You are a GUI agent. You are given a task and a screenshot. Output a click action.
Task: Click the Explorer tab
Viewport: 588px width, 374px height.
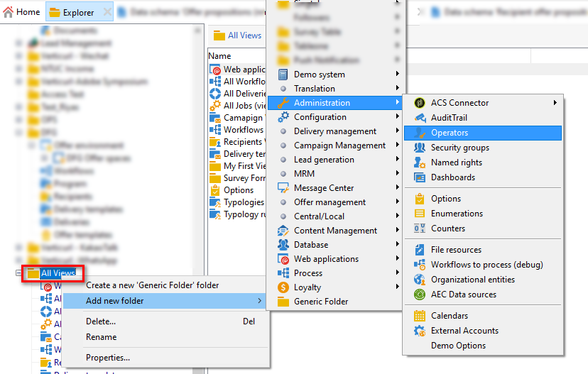(x=74, y=12)
